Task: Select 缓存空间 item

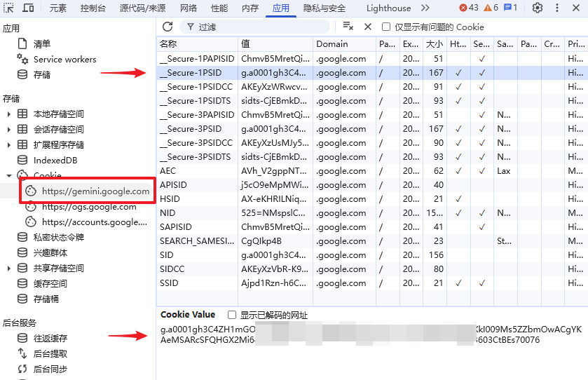Action: (50, 283)
